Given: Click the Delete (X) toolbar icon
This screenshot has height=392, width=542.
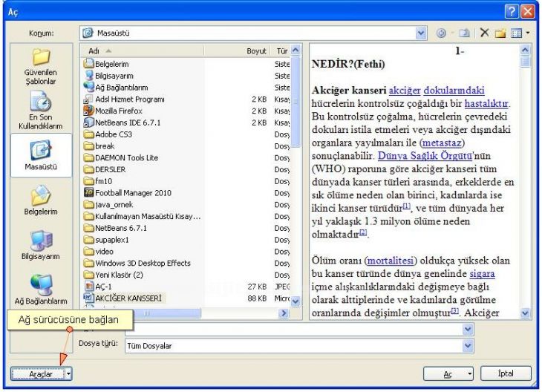Looking at the screenshot, I should [x=485, y=33].
